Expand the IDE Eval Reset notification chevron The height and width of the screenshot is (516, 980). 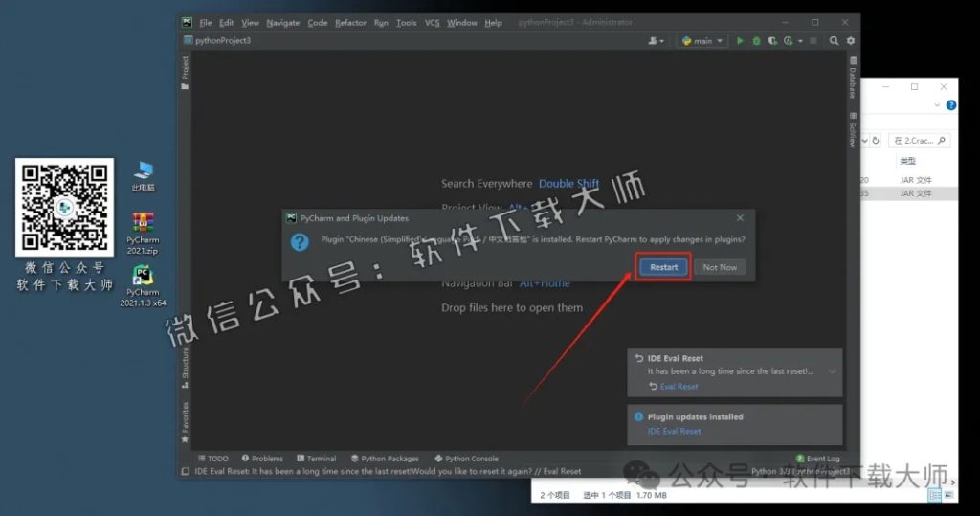click(x=832, y=371)
